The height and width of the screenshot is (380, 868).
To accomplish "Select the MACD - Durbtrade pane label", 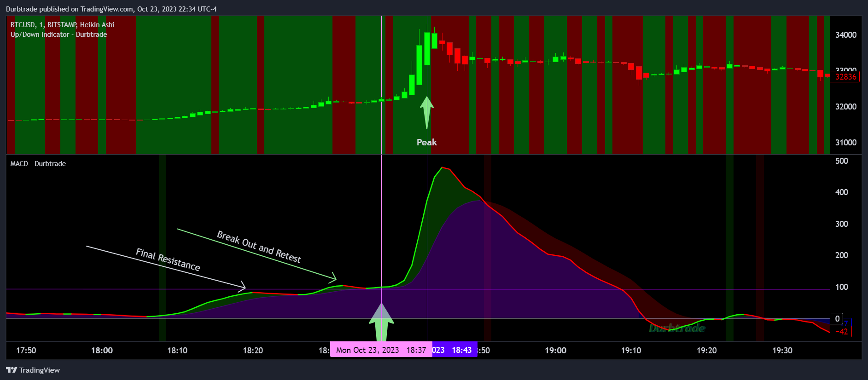I will pos(38,164).
